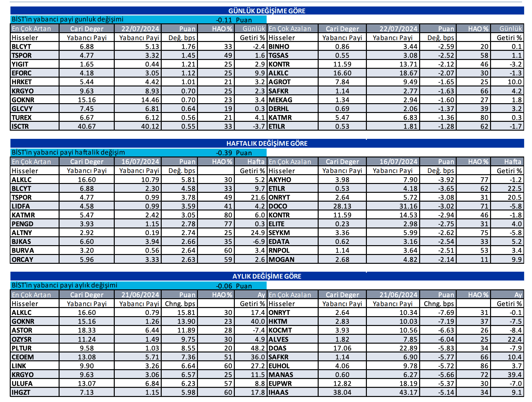Click ALTNY's weekly return value 24.9
The image size is (532, 402).
[258, 233]
